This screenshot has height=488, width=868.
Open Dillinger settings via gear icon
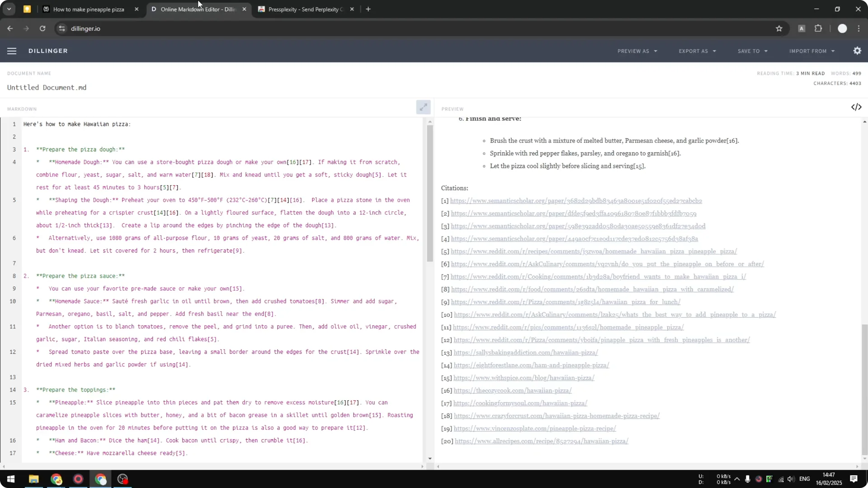tap(857, 51)
